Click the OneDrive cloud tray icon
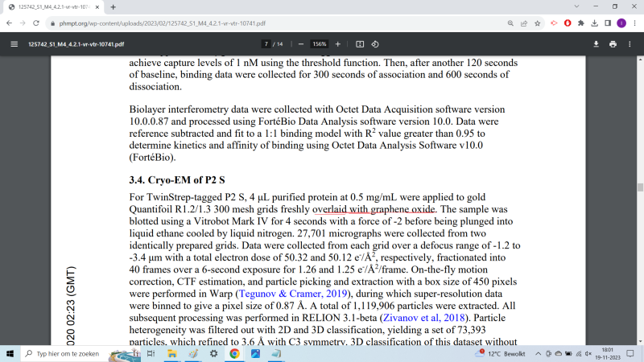644x362 pixels. click(558, 354)
